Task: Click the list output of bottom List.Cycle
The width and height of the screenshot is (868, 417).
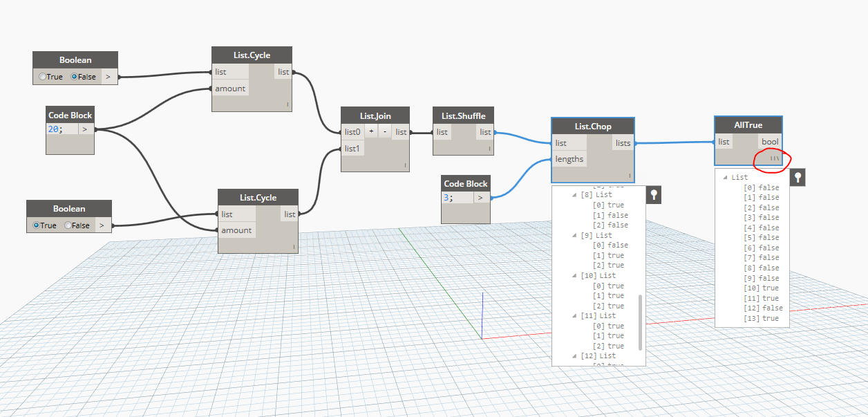Action: coord(290,214)
